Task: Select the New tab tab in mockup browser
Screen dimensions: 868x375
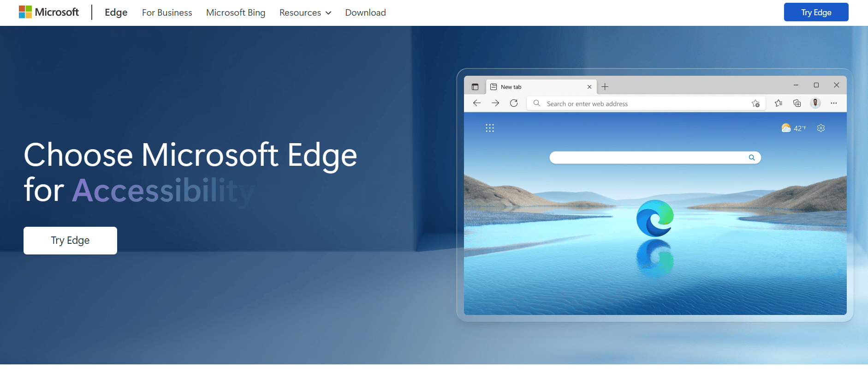Action: pyautogui.click(x=541, y=87)
